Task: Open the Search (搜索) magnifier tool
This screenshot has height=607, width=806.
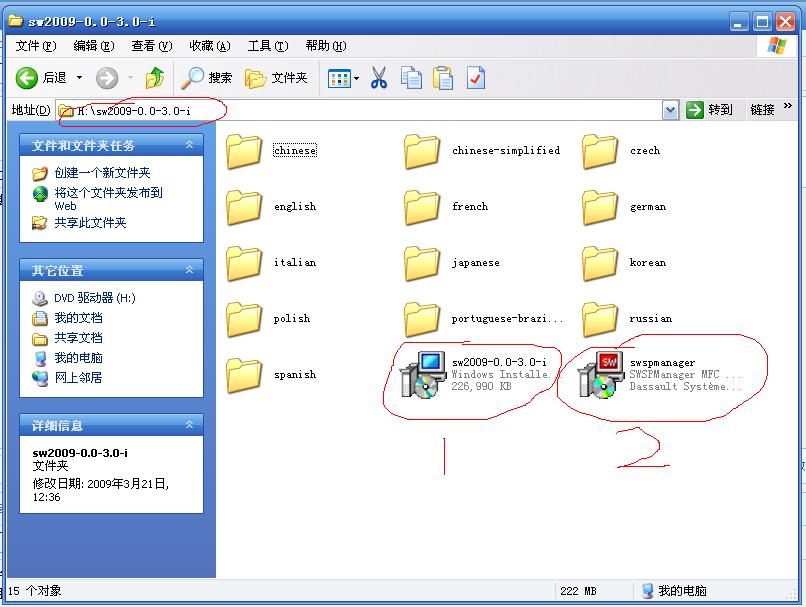Action: click(207, 78)
